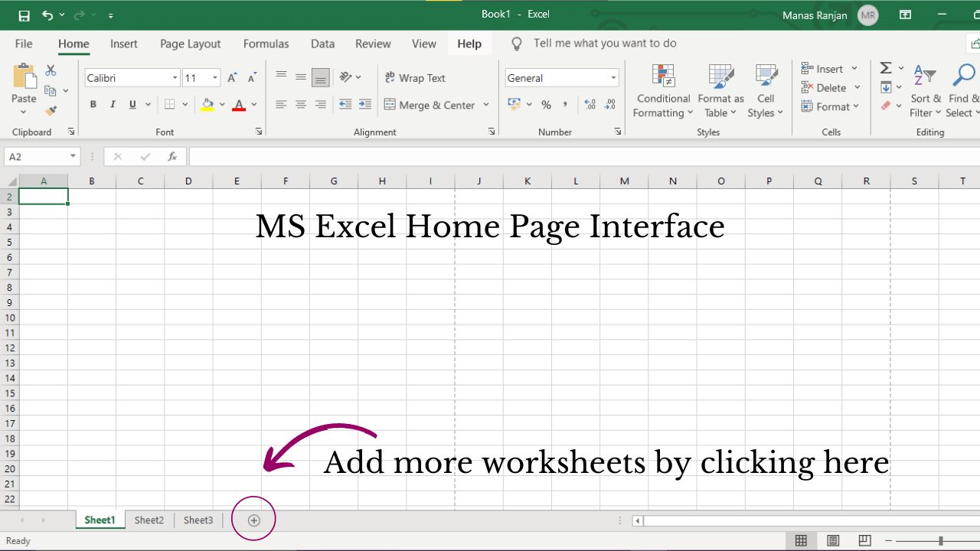Click the Increase Decimal icon
Image resolution: width=980 pixels, height=551 pixels.
coord(590,104)
